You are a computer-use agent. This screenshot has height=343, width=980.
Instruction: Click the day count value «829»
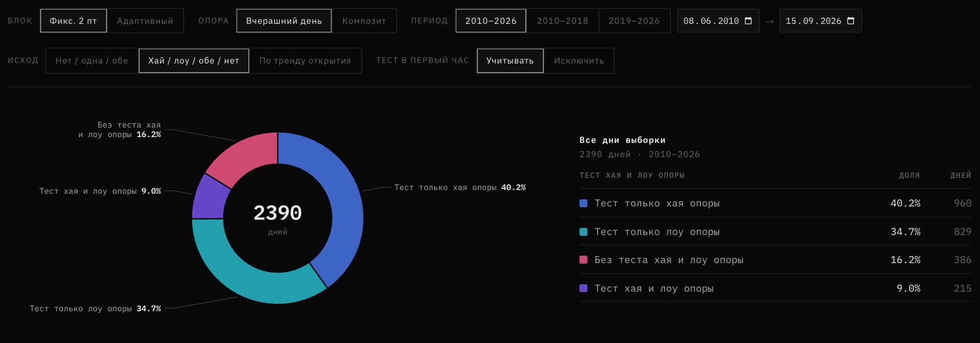pos(963,232)
